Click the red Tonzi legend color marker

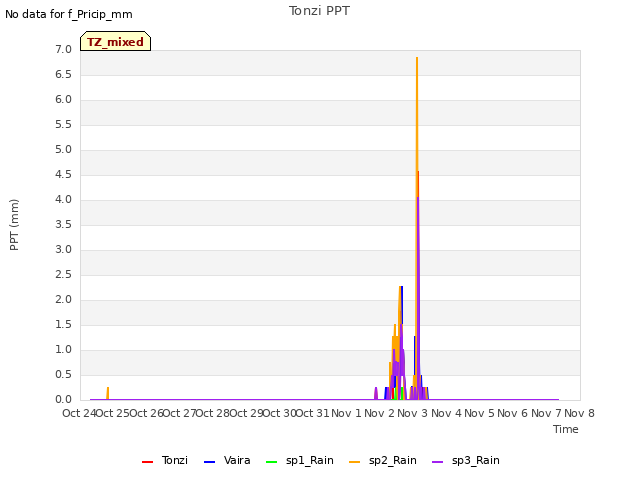[147, 462]
